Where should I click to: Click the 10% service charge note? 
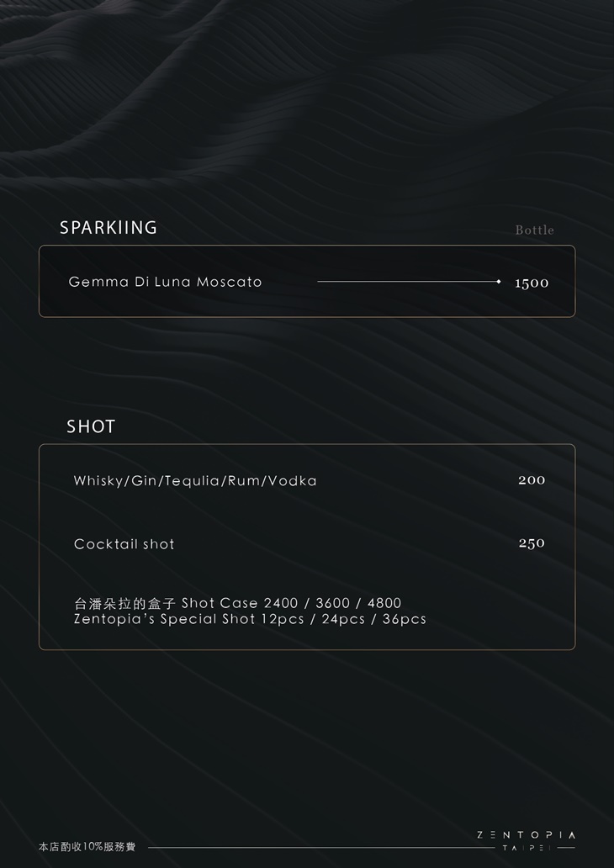coord(87,847)
